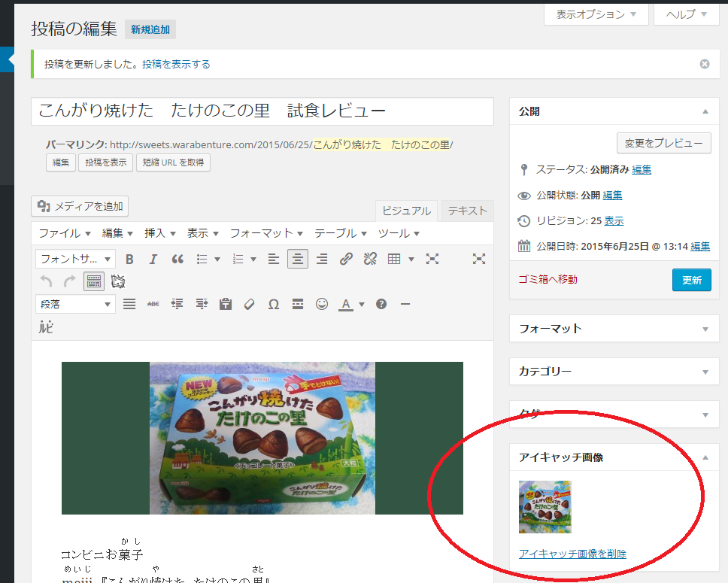
Task: Open the font size dropdown
Action: coord(75,260)
